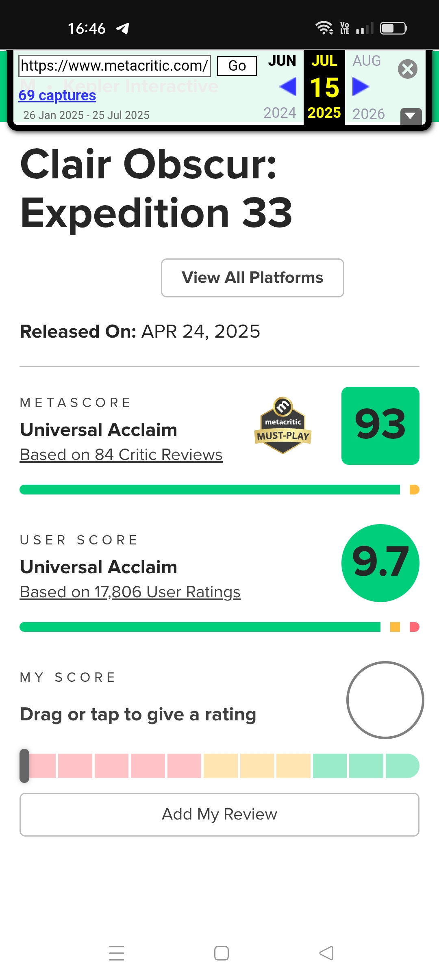
Task: Open Based on 84 Critic Reviews link
Action: click(x=121, y=455)
